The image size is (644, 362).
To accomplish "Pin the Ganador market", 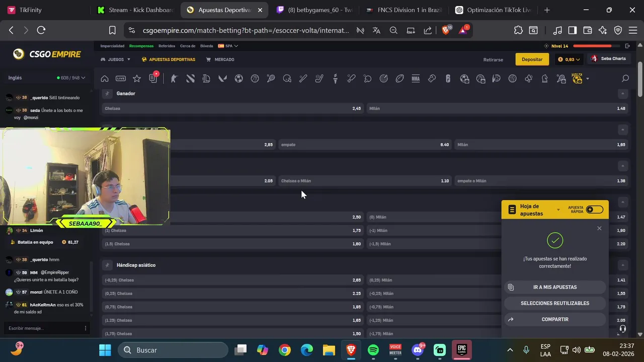I will pyautogui.click(x=107, y=94).
